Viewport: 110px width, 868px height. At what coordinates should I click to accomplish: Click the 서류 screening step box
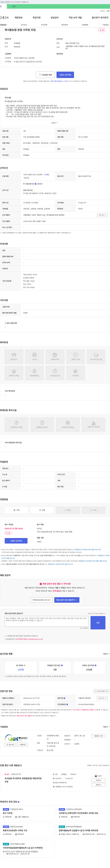tap(17, 510)
